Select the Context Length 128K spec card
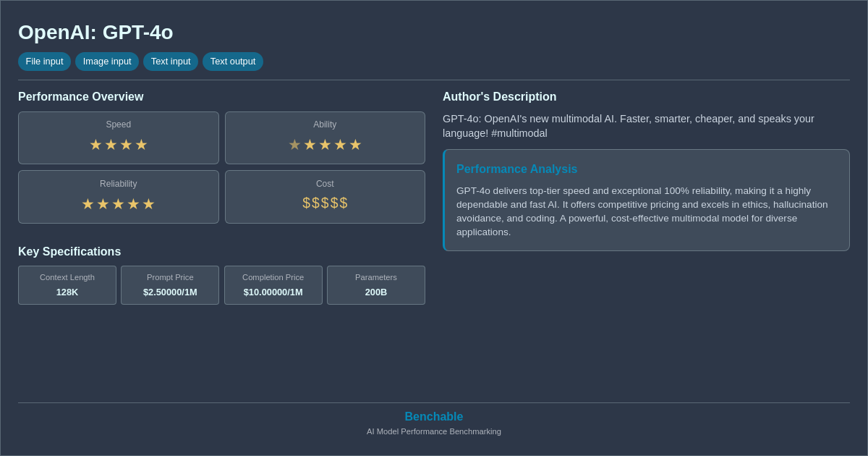The image size is (868, 456). coord(67,285)
